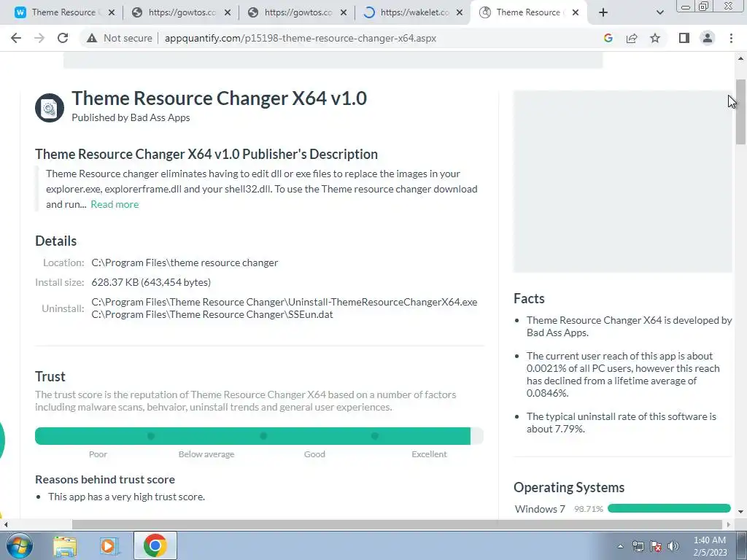Screen dimensions: 747x560
Task: Click the Not secure warning icon
Action: (x=92, y=38)
